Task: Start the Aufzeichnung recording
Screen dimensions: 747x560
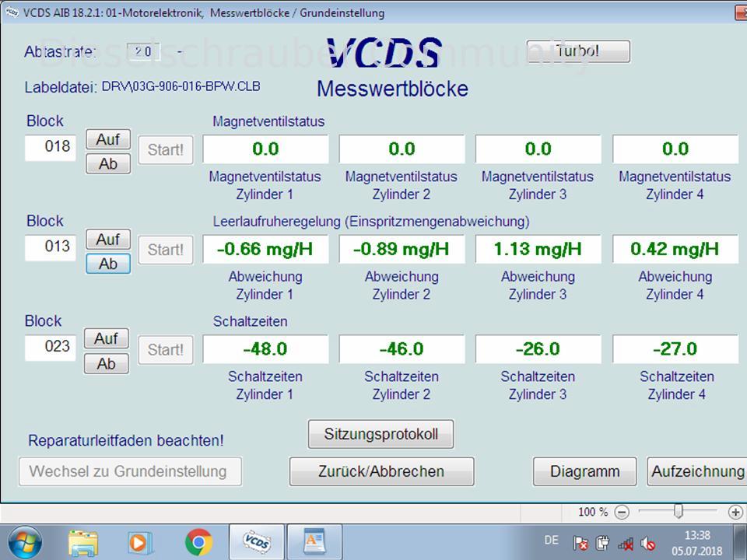Action: point(697,471)
